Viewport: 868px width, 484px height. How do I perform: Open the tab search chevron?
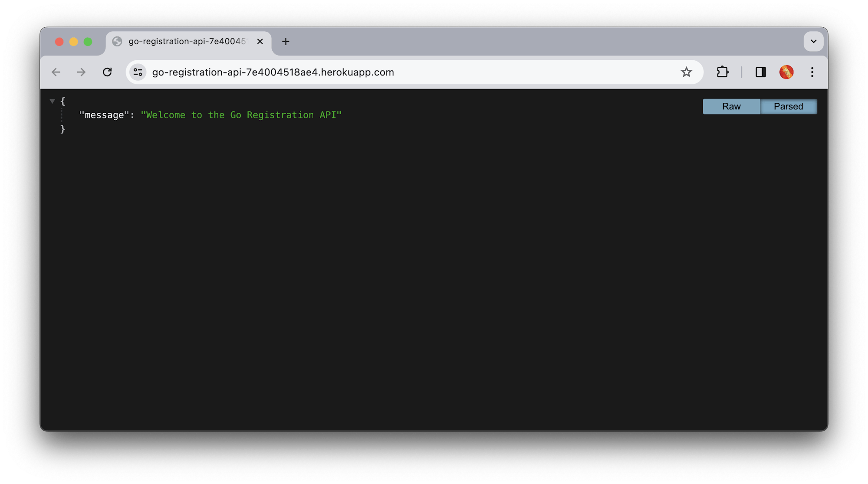pyautogui.click(x=813, y=41)
